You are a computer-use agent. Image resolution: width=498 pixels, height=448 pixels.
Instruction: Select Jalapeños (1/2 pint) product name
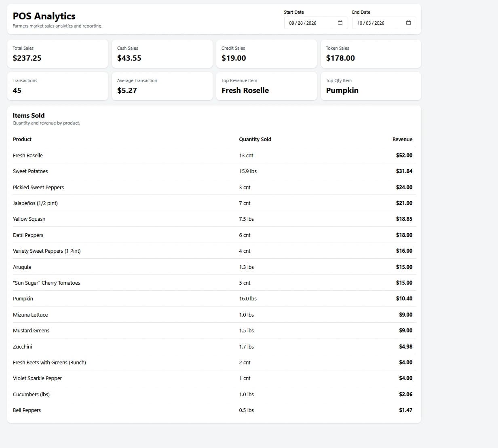click(35, 203)
